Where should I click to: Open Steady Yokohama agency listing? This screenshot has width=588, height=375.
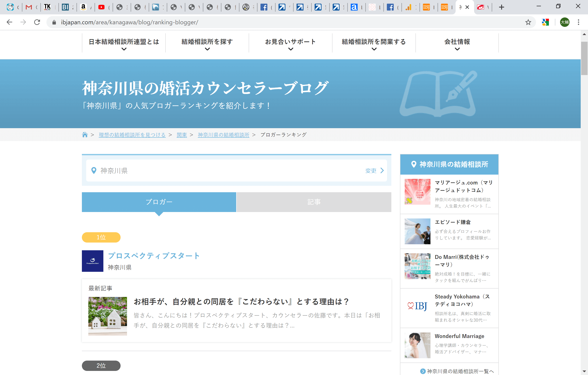449,308
